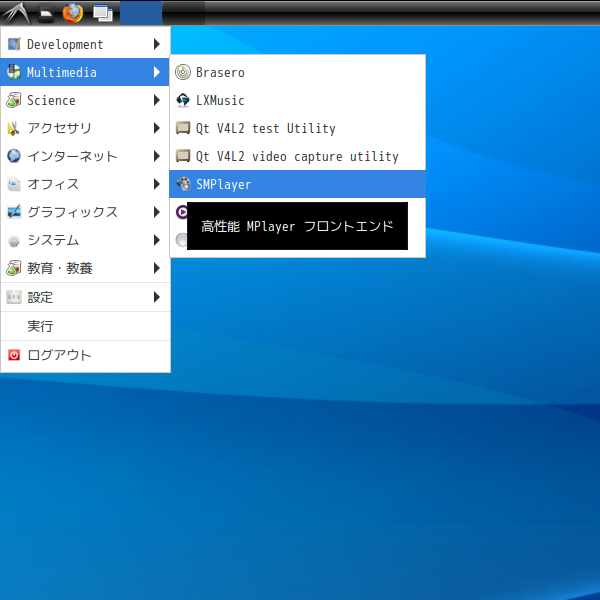
Task: Click the アクセサリ scissors icon
Action: click(13, 129)
